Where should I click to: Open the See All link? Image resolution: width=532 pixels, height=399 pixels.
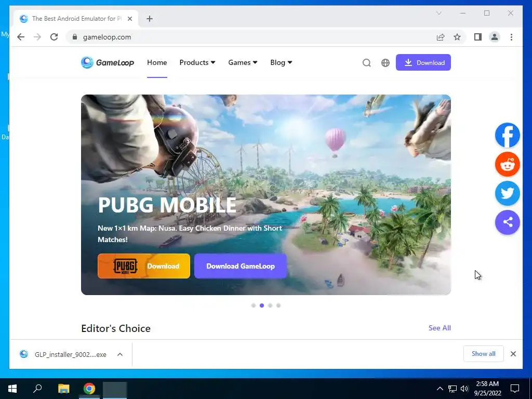pos(440,328)
